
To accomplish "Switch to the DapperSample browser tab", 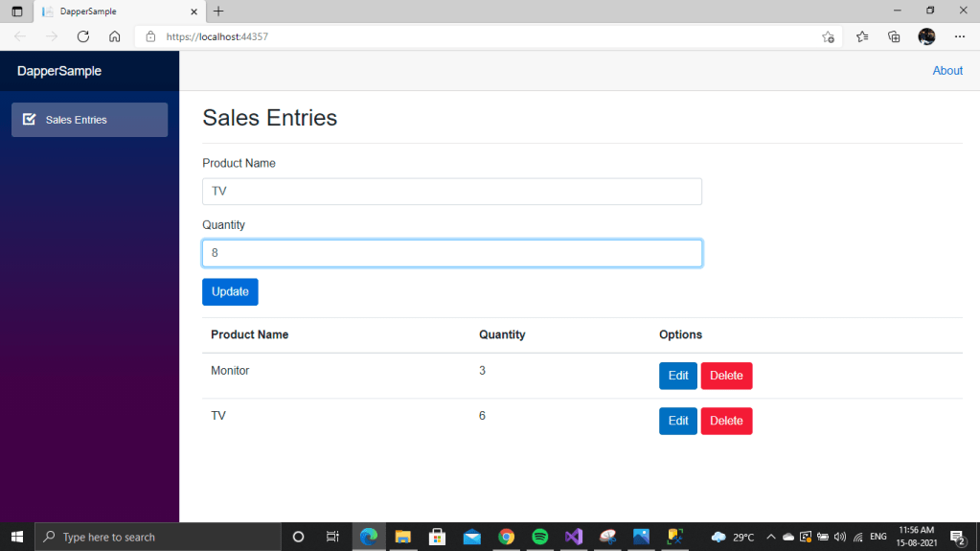I will [x=115, y=11].
